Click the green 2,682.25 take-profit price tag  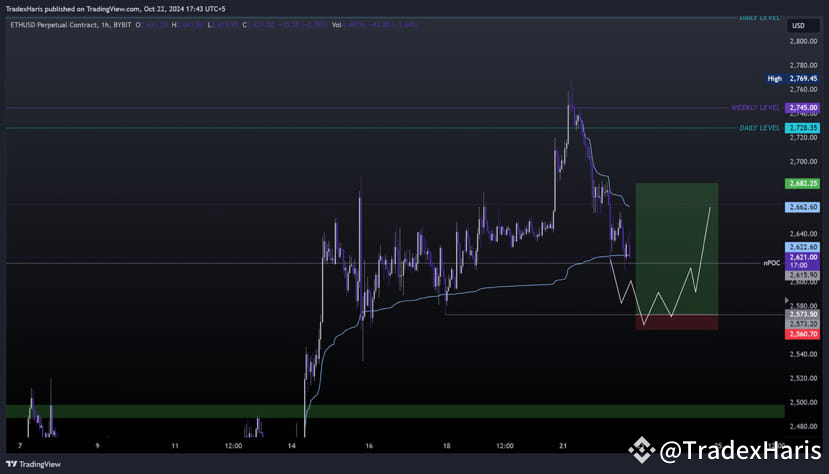pos(802,183)
